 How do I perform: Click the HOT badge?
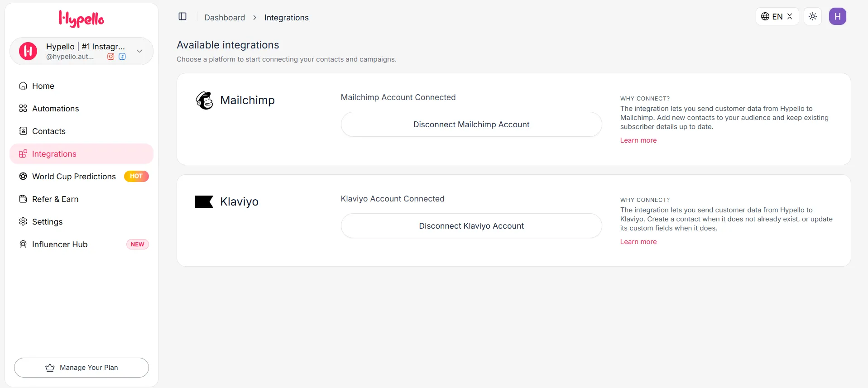[x=136, y=176]
